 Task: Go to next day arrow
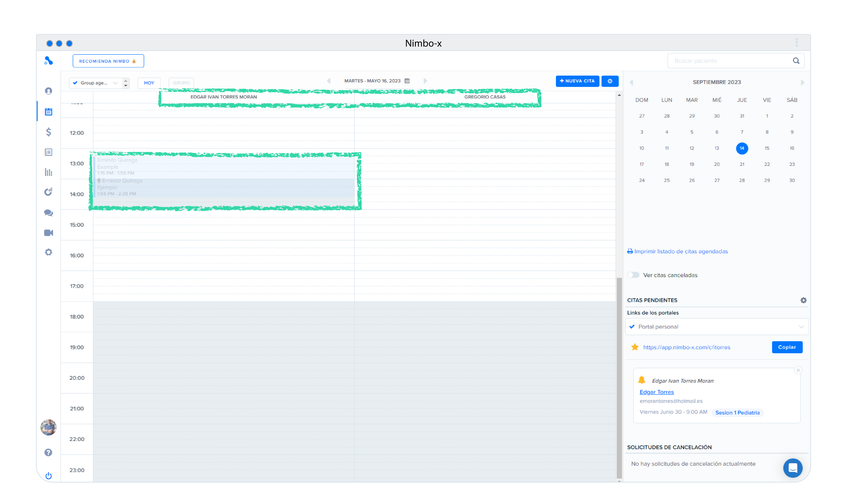click(425, 81)
